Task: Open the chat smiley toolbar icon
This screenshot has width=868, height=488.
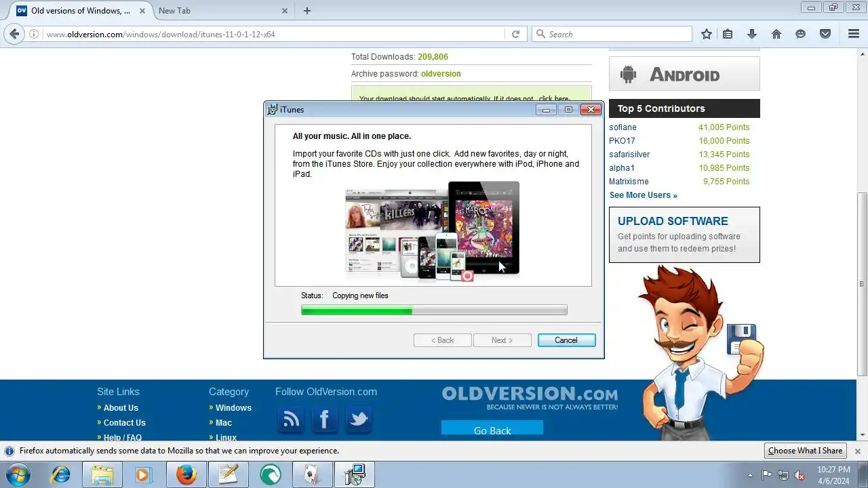Action: point(801,34)
